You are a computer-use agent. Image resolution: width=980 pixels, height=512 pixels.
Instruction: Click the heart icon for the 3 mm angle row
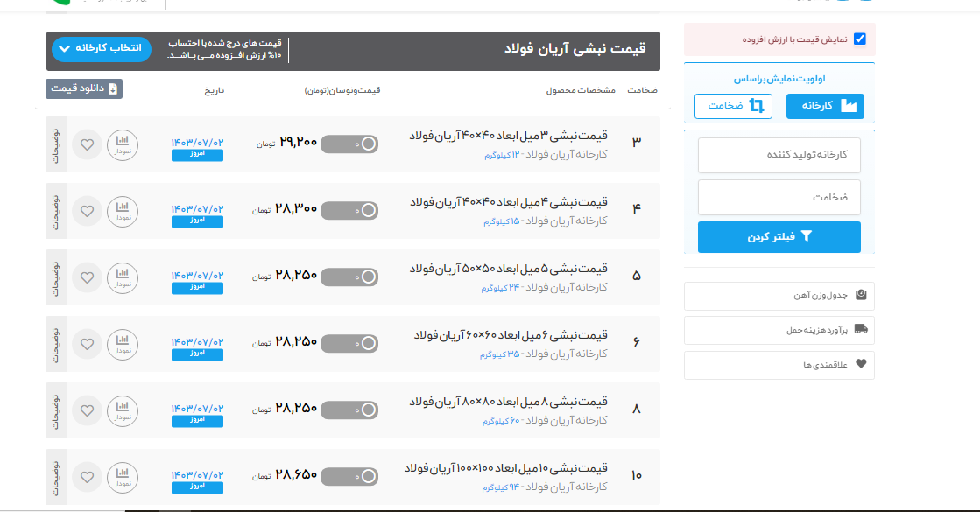[x=87, y=144]
